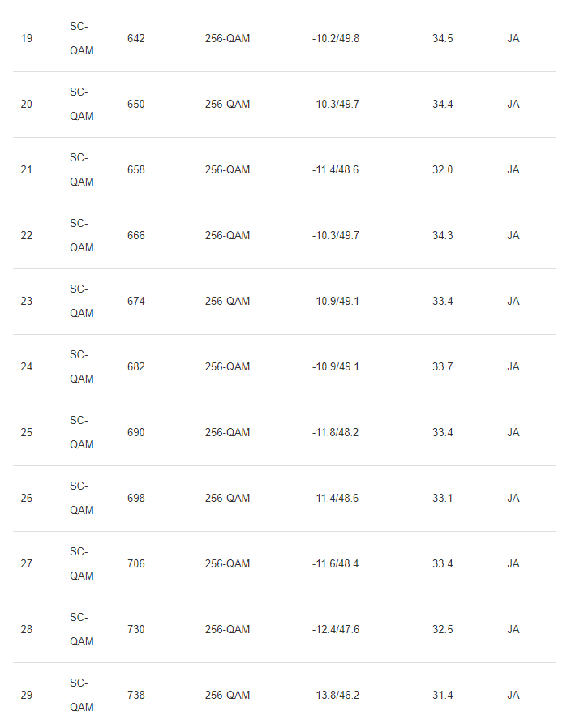Click the channel number 21 cell
The height and width of the screenshot is (728, 584).
[27, 170]
